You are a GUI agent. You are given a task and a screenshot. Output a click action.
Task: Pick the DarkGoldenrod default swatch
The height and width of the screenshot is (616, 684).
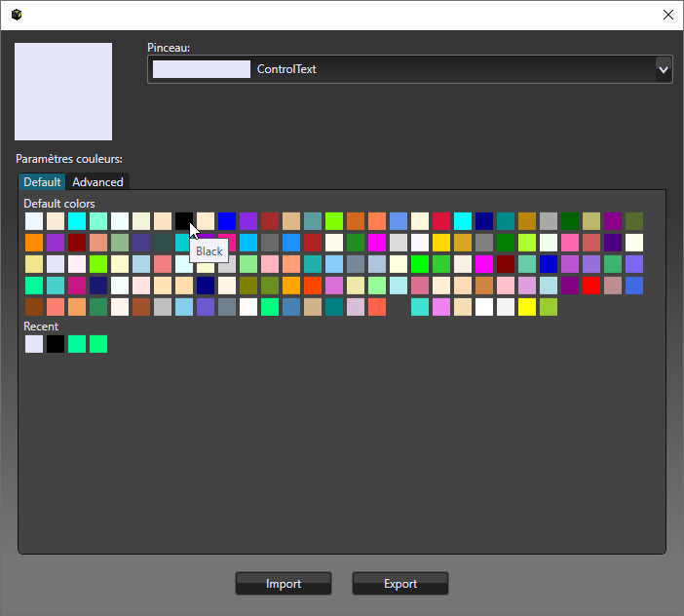(527, 221)
